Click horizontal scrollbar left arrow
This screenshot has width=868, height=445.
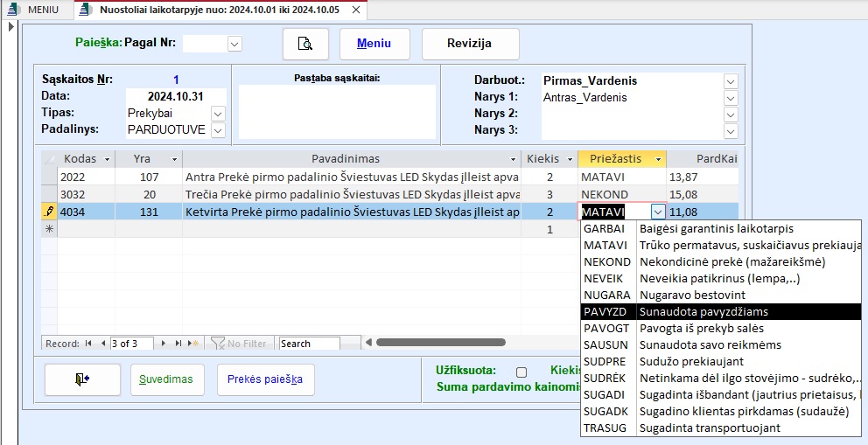369,342
